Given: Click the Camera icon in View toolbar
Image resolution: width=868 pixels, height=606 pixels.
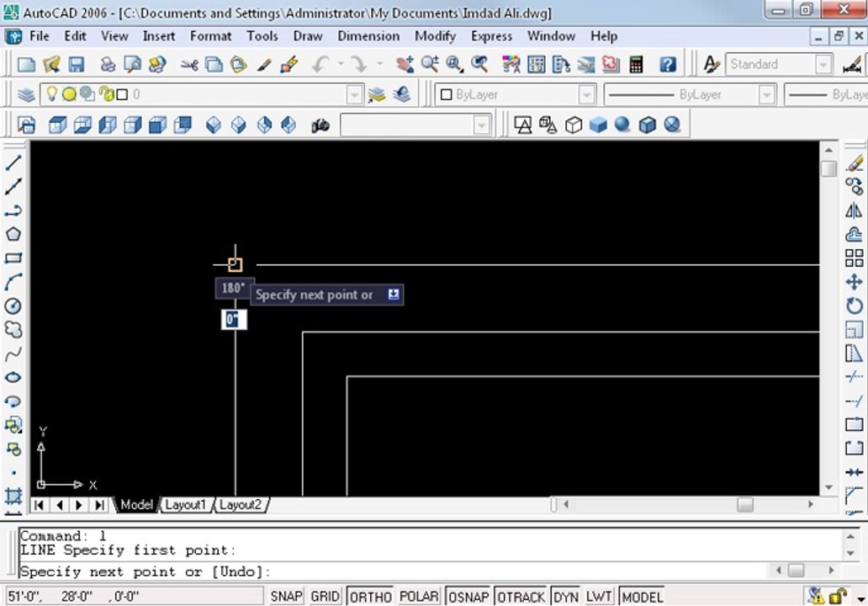Looking at the screenshot, I should [x=320, y=125].
